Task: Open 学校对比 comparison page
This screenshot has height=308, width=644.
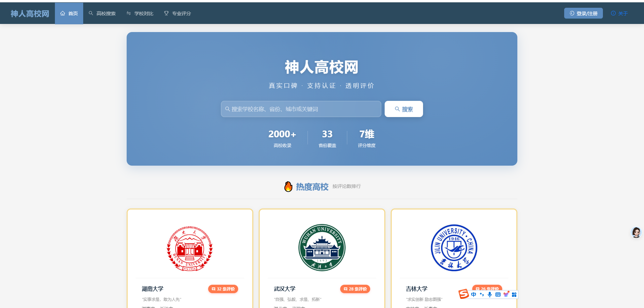Action: [140, 13]
